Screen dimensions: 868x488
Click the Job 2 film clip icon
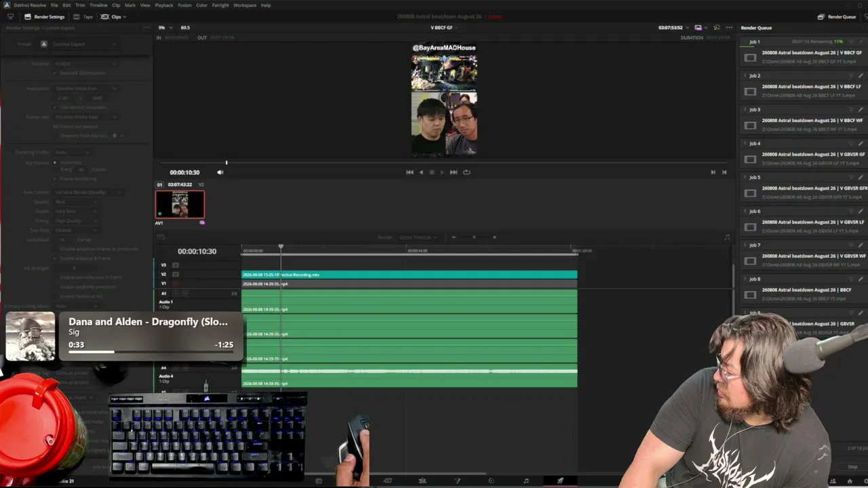750,91
